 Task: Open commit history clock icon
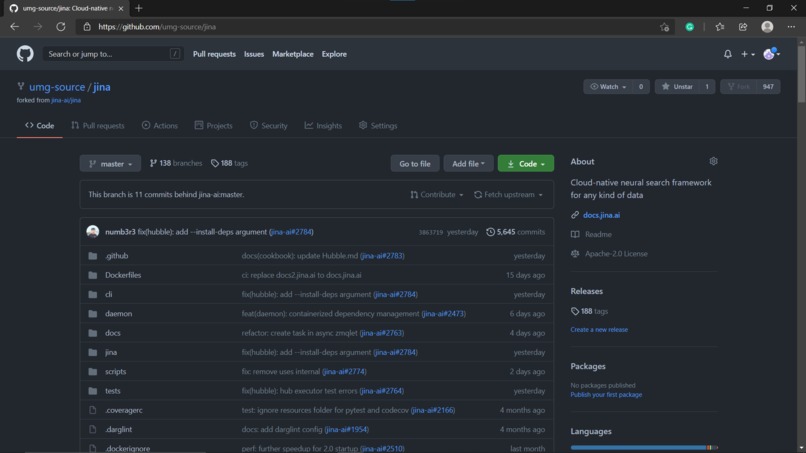(490, 232)
